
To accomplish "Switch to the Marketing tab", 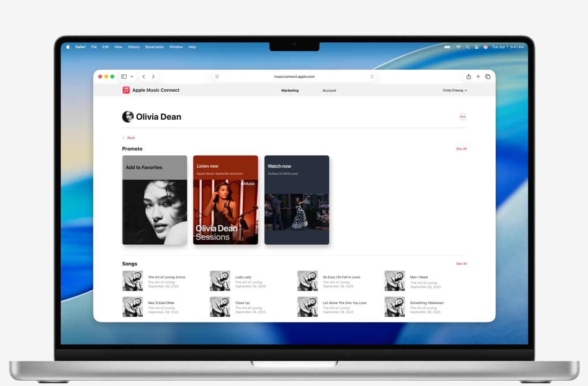I will 290,90.
